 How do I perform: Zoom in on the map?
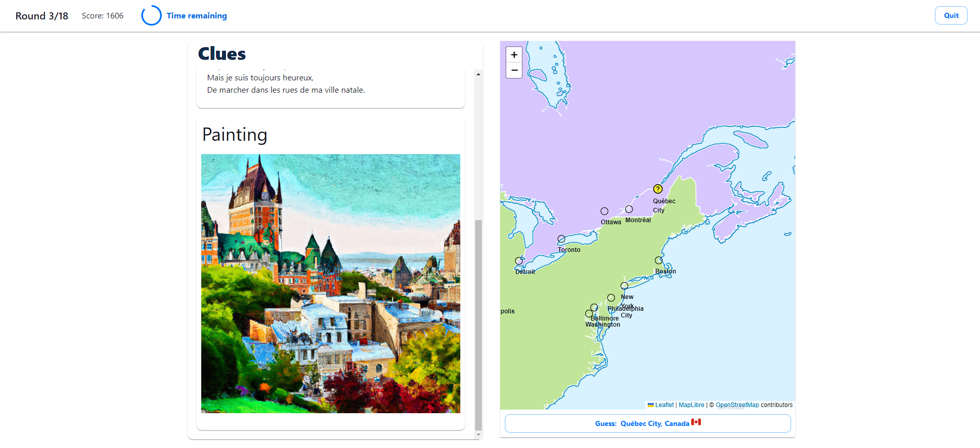coord(514,55)
